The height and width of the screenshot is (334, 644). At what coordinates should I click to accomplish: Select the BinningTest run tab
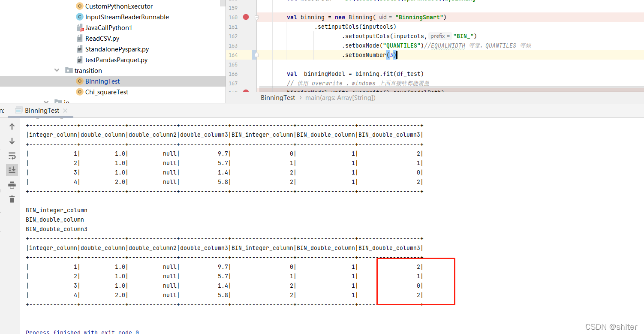click(41, 110)
